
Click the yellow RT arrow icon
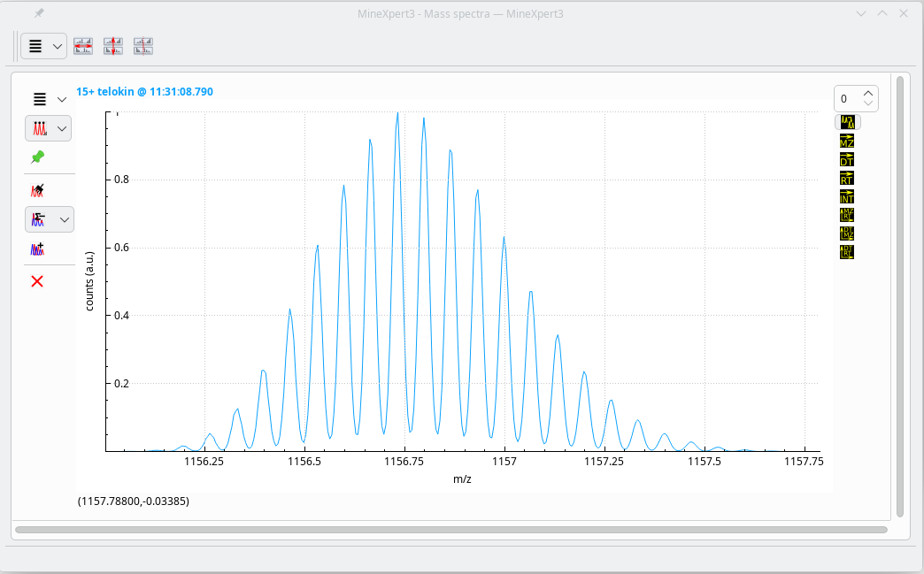845,177
